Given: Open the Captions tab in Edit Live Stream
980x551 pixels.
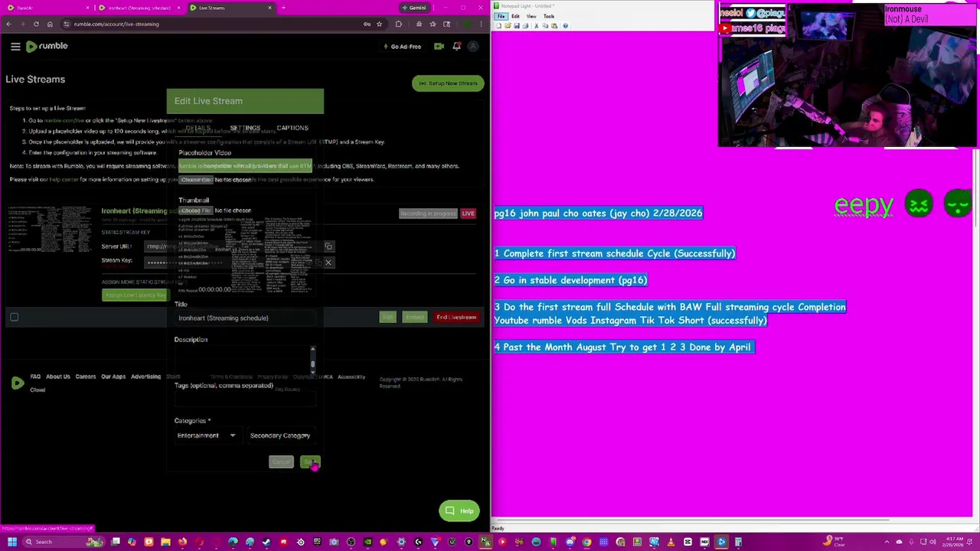Looking at the screenshot, I should pos(292,128).
